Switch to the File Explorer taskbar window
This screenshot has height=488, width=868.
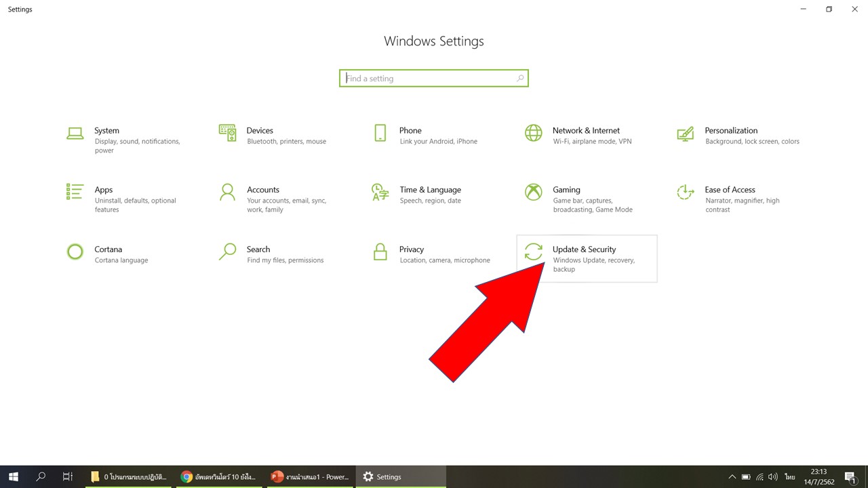[129, 476]
